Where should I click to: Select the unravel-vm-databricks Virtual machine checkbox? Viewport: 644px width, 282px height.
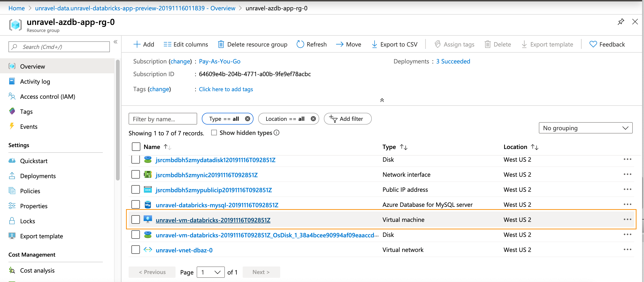[136, 219]
